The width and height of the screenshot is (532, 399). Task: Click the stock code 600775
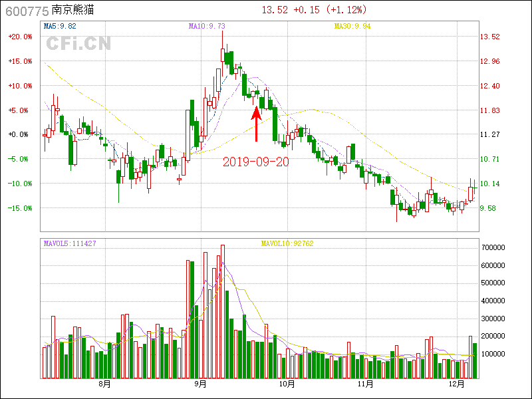point(26,10)
